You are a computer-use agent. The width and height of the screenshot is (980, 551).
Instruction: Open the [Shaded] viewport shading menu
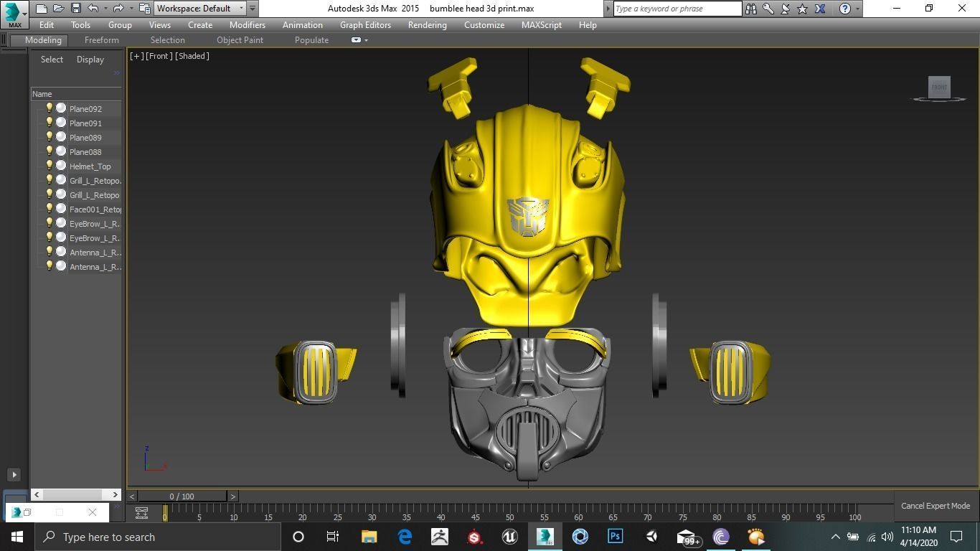(x=192, y=56)
